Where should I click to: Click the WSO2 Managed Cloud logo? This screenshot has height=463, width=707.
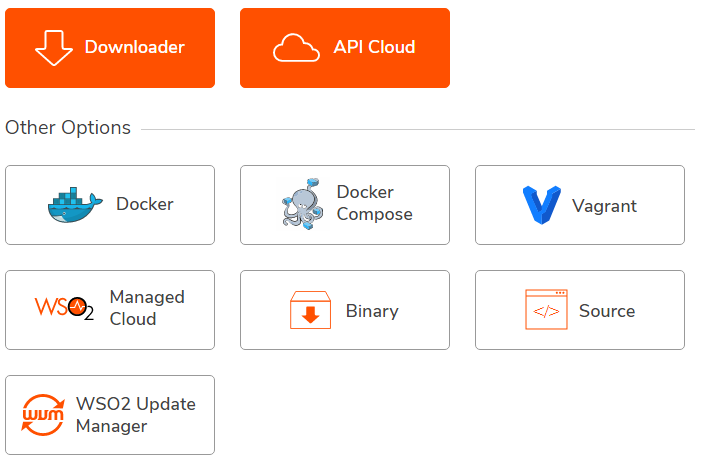click(64, 309)
